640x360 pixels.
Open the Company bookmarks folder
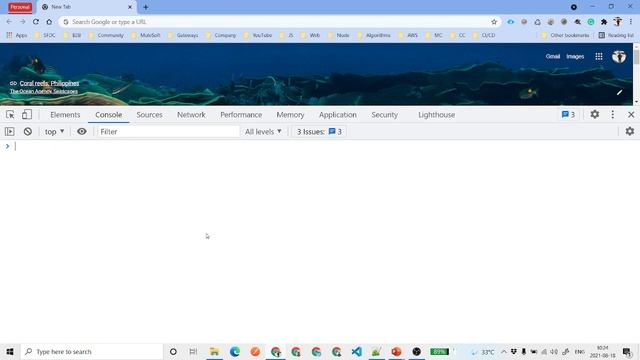click(221, 36)
